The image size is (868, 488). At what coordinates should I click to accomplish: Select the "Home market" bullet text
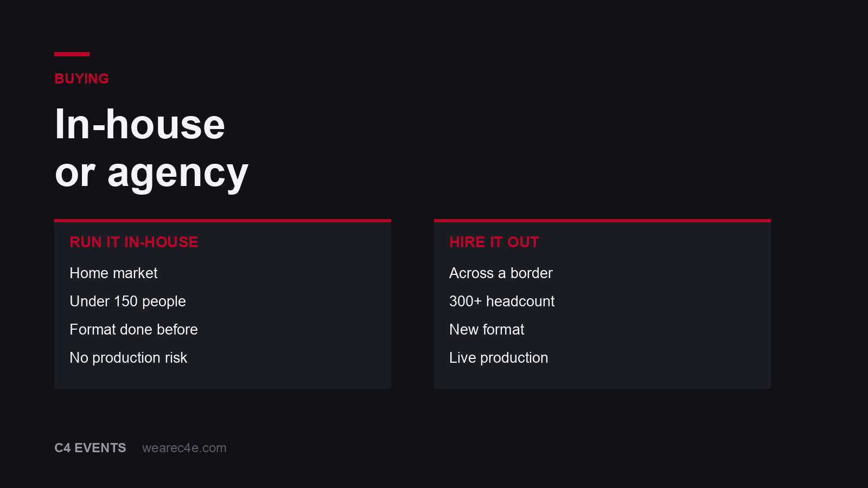click(113, 273)
